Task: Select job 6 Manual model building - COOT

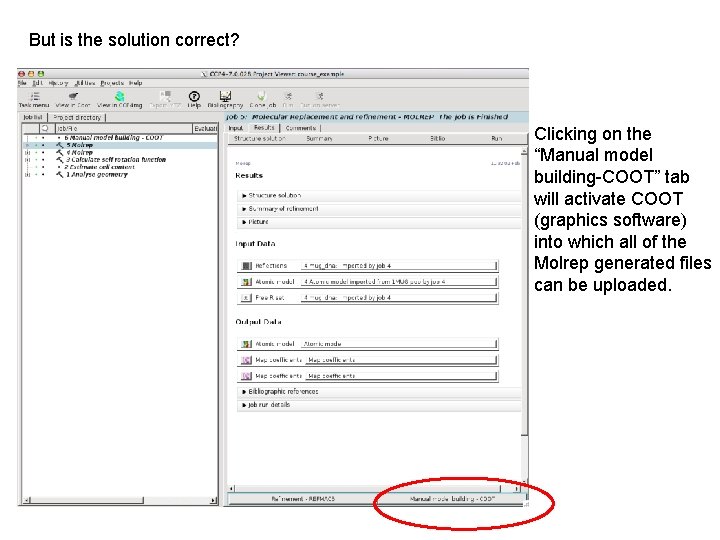Action: pos(113,138)
